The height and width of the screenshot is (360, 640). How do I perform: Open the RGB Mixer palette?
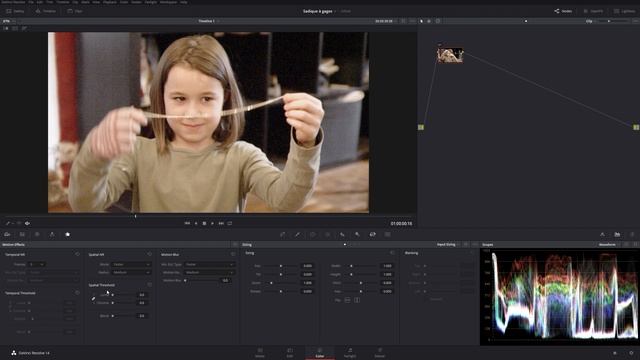[52, 234]
